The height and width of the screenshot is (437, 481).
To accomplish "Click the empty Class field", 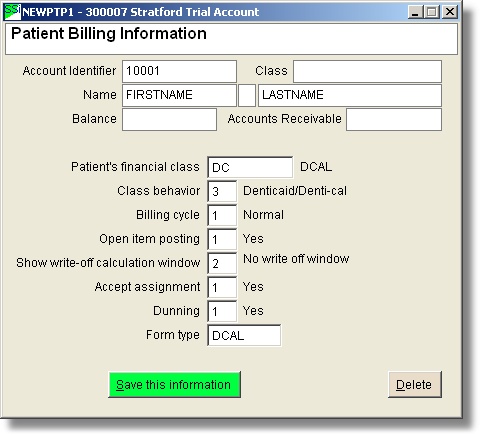I will [x=367, y=71].
